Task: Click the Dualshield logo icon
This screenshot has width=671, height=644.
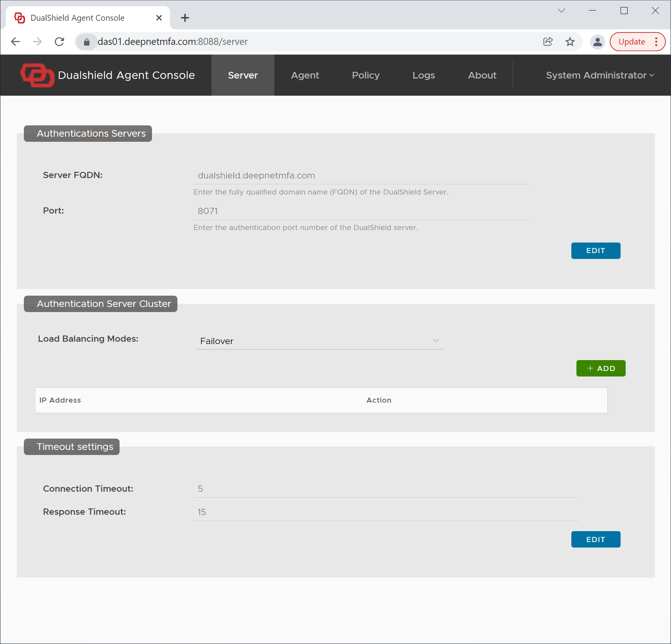Action: 37,75
